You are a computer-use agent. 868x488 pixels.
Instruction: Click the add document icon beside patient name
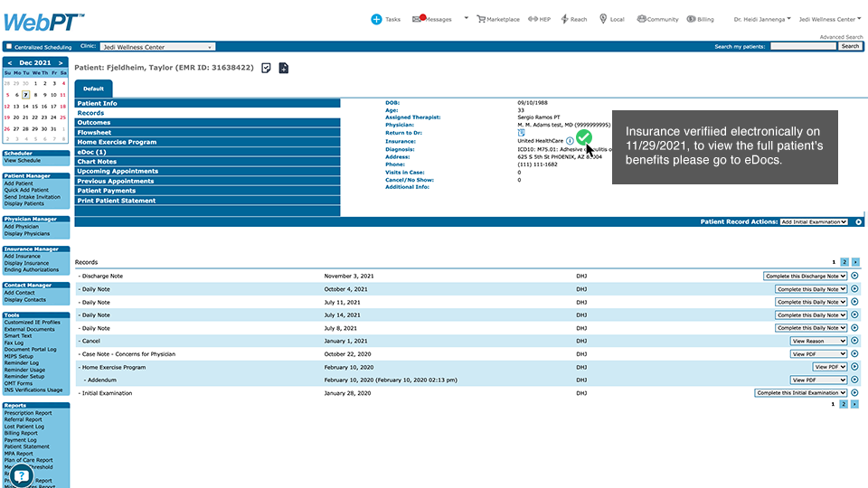(283, 68)
